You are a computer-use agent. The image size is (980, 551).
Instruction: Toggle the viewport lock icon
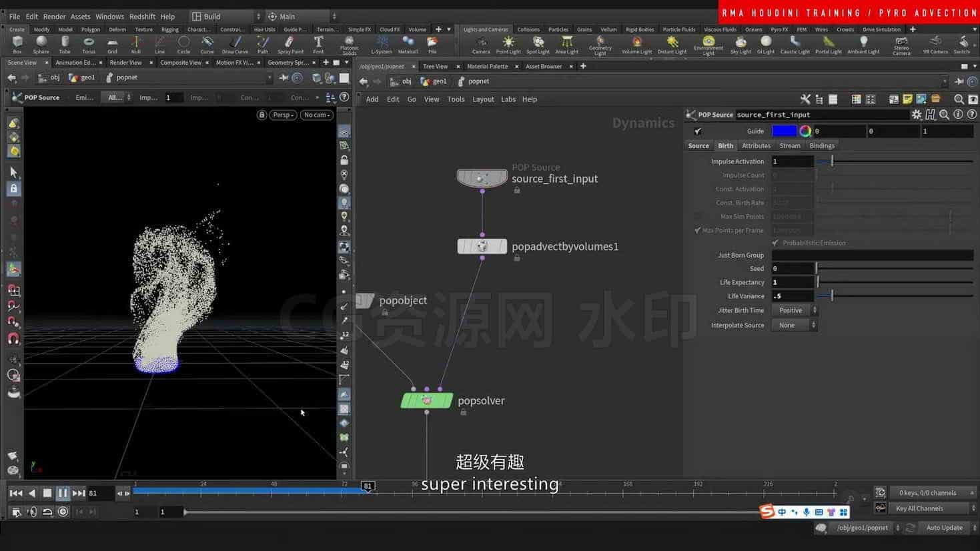click(x=262, y=115)
